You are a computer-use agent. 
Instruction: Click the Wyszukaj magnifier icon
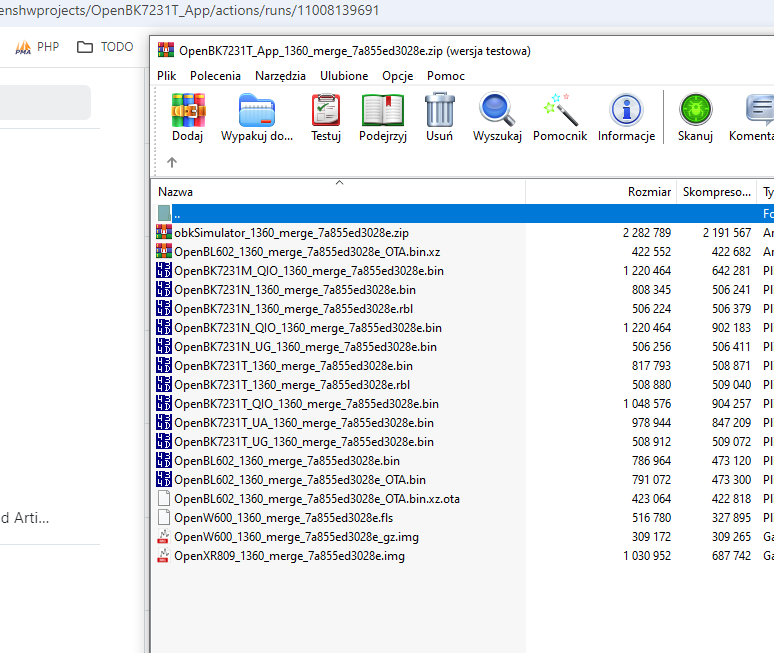(x=497, y=110)
